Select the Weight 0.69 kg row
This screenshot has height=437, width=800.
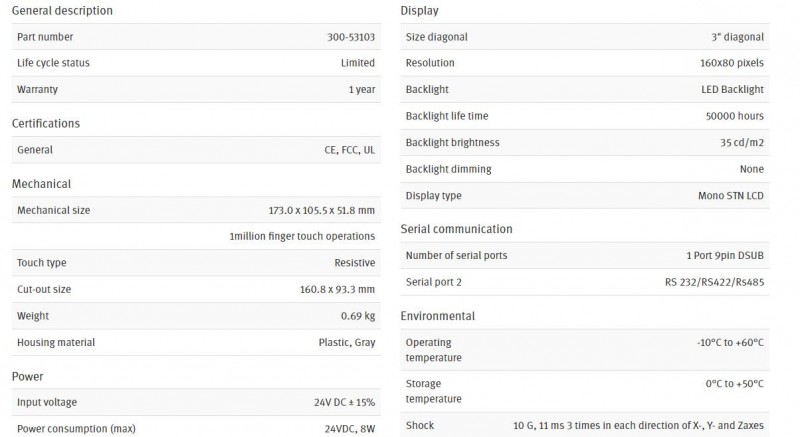tap(196, 316)
